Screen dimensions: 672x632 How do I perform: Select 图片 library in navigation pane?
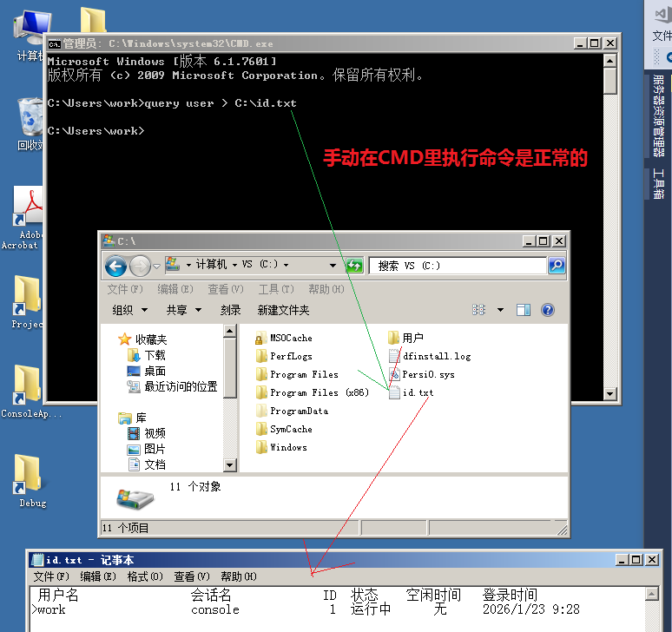point(147,449)
